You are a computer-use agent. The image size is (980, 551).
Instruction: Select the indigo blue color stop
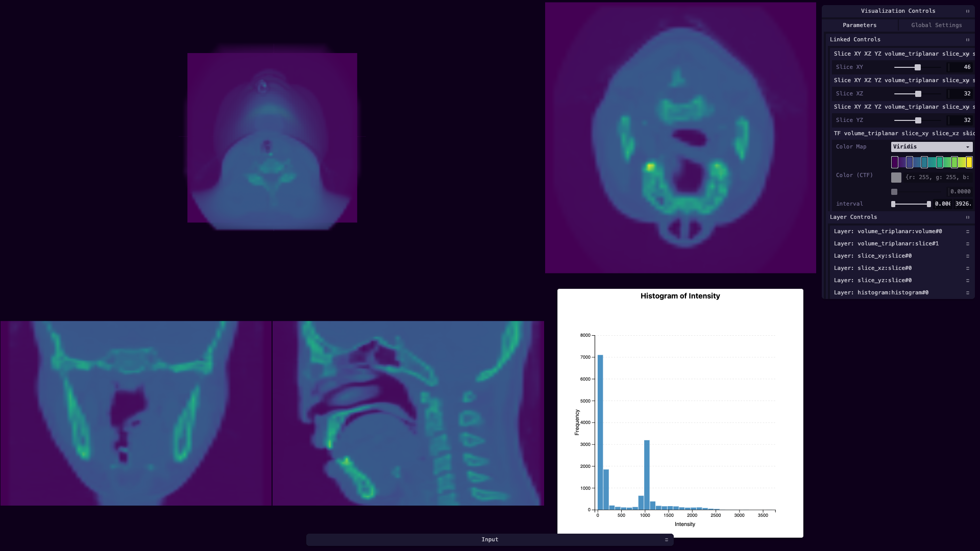(910, 162)
